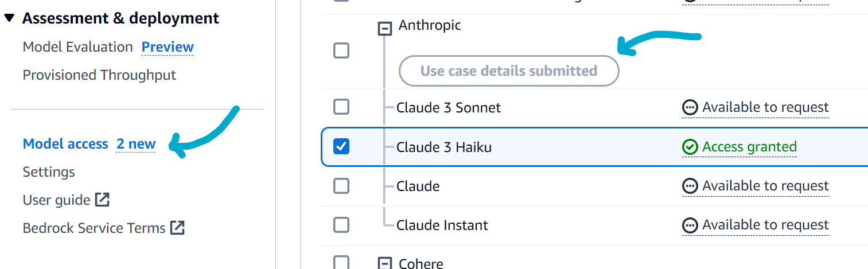Viewport: 868px width, 269px height.
Task: Tick the Claude Instant checkbox
Action: tap(341, 225)
